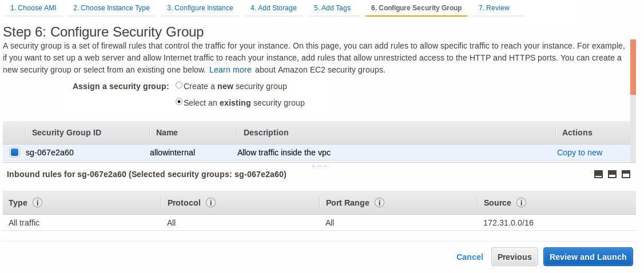Toggle checkbox for sg-067e2a60 security group
This screenshot has height=273, width=644.
click(14, 152)
